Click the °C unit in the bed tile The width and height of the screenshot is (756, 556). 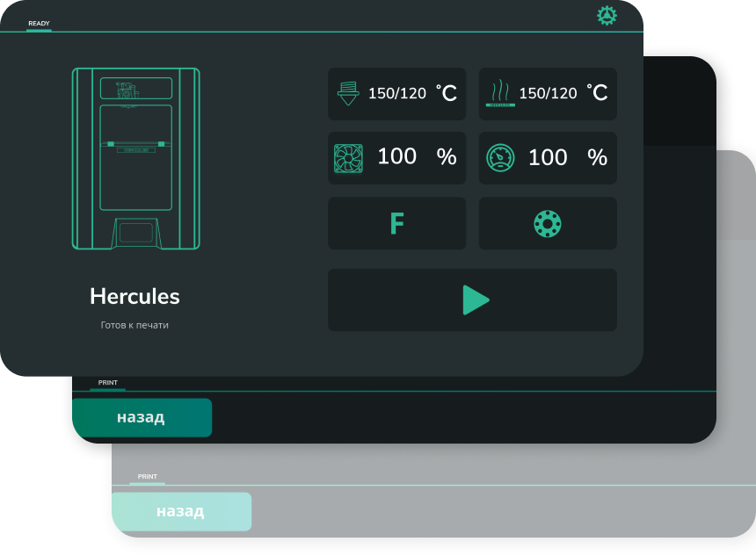598,92
